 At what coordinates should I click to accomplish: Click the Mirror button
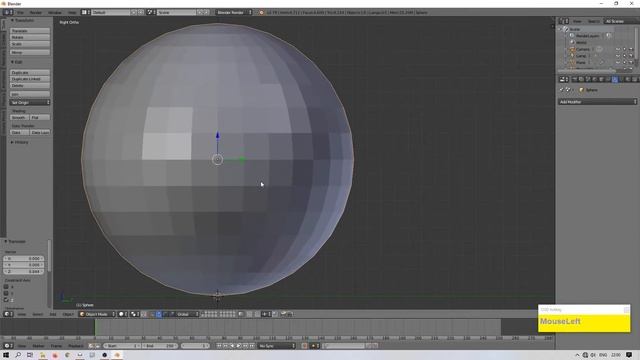pos(30,53)
